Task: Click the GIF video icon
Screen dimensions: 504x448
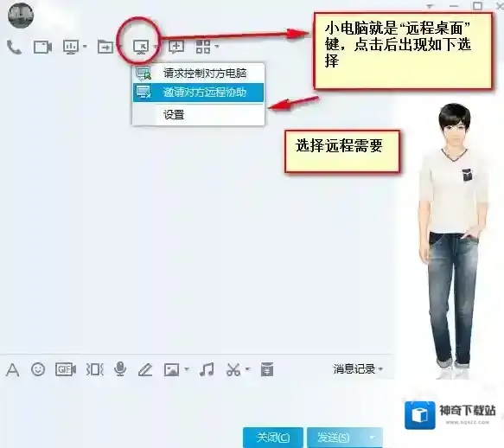Action: point(66,369)
